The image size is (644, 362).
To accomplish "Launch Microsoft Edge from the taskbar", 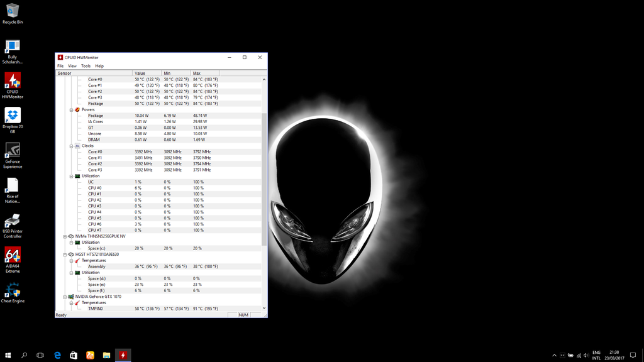I will click(57, 355).
